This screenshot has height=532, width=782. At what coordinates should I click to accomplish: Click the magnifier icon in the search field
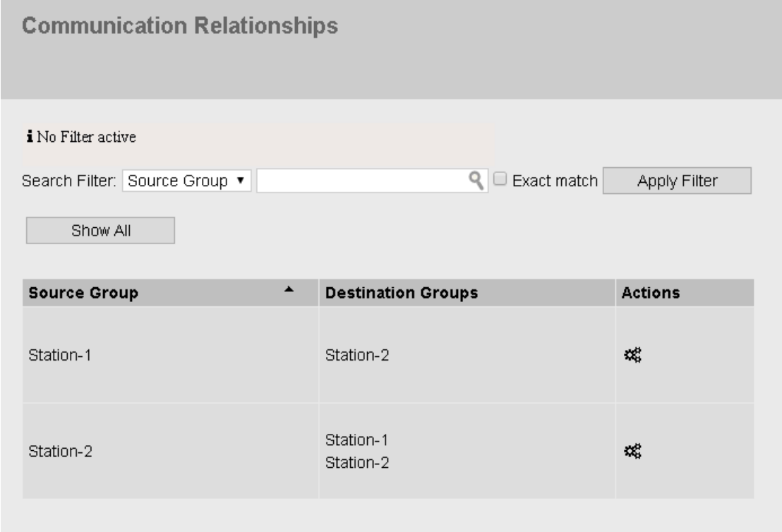478,181
